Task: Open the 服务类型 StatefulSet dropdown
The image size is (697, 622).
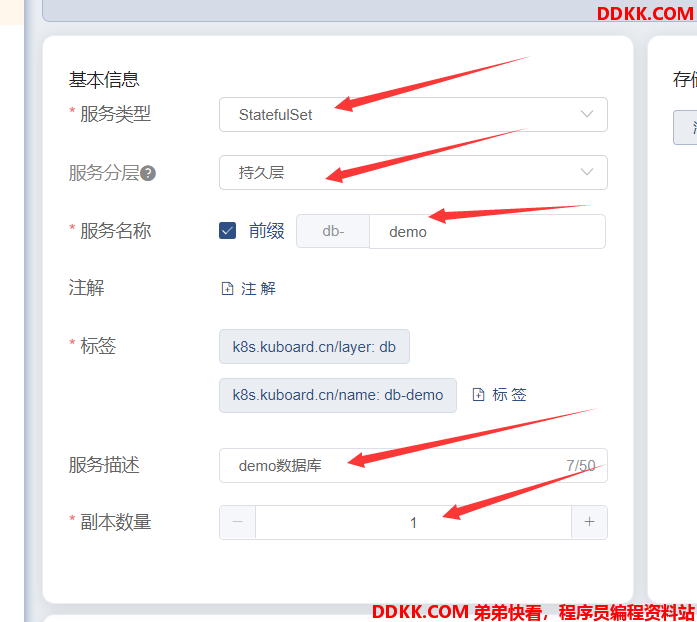Action: click(413, 115)
